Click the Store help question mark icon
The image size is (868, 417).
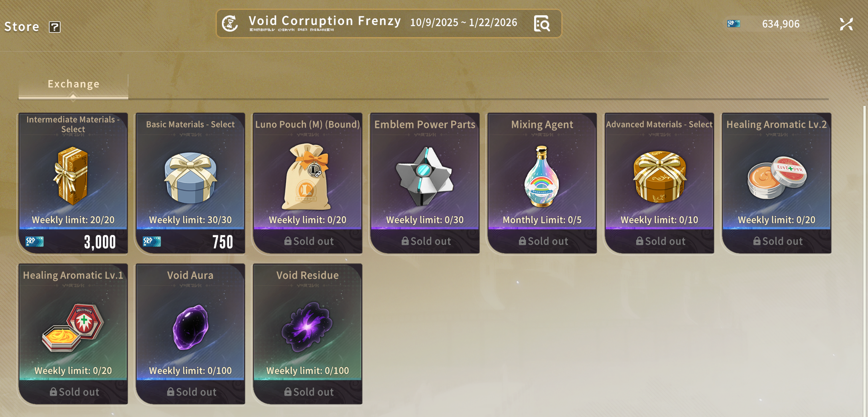55,27
